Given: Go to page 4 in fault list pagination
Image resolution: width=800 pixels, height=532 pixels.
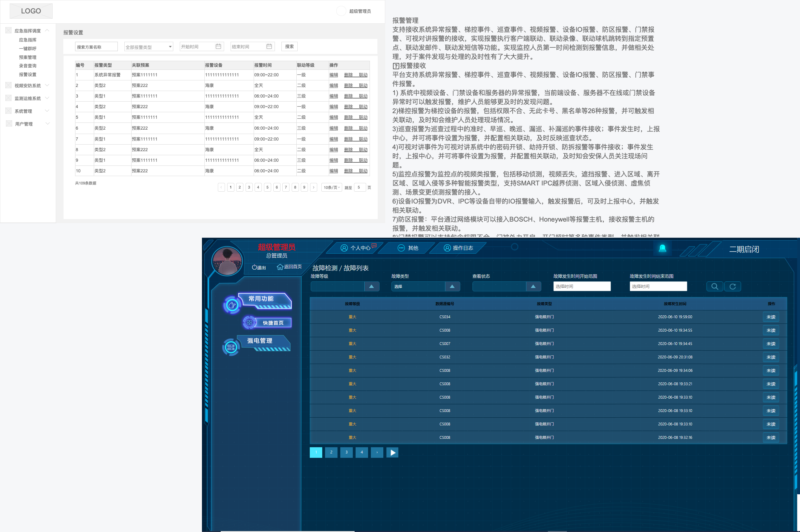Looking at the screenshot, I should [x=362, y=452].
